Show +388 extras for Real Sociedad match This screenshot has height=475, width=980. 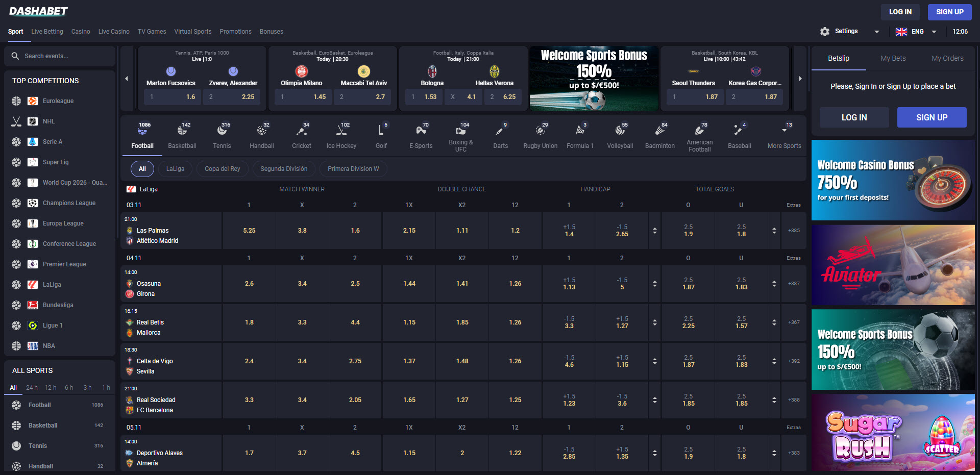click(x=794, y=400)
